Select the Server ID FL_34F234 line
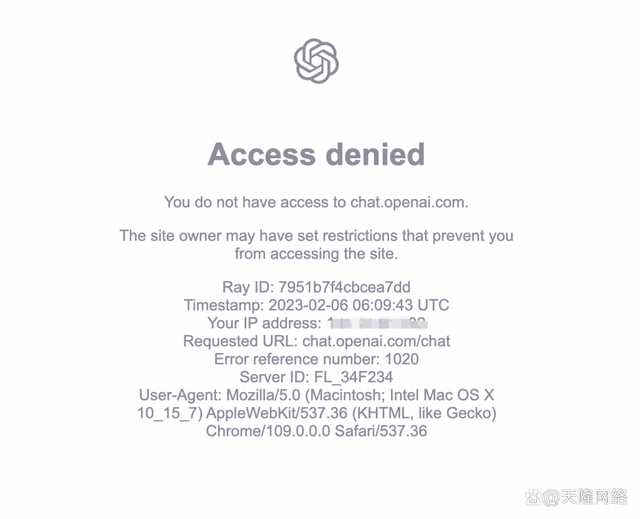The image size is (640, 519). pyautogui.click(x=316, y=377)
